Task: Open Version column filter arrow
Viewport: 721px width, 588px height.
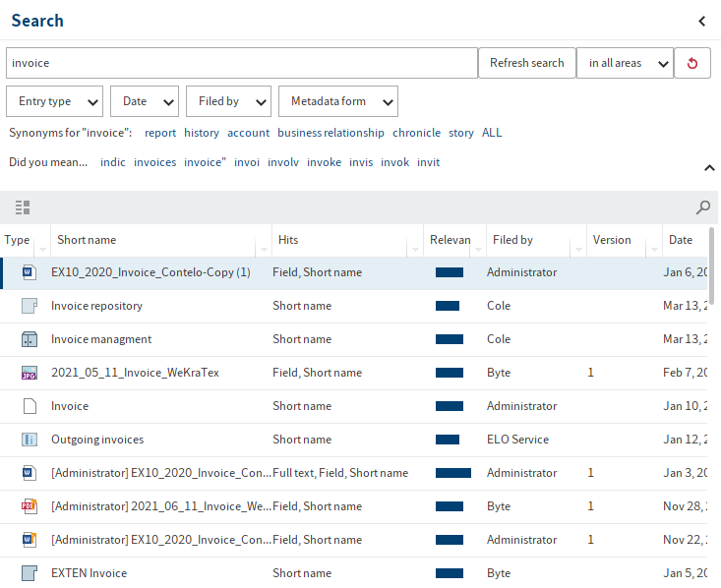Action: coord(654,249)
